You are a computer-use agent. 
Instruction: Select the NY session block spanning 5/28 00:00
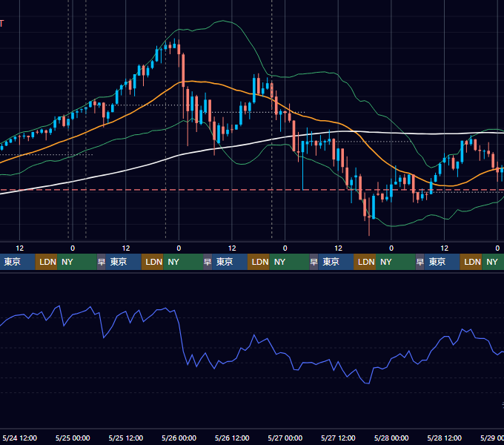pos(396,262)
